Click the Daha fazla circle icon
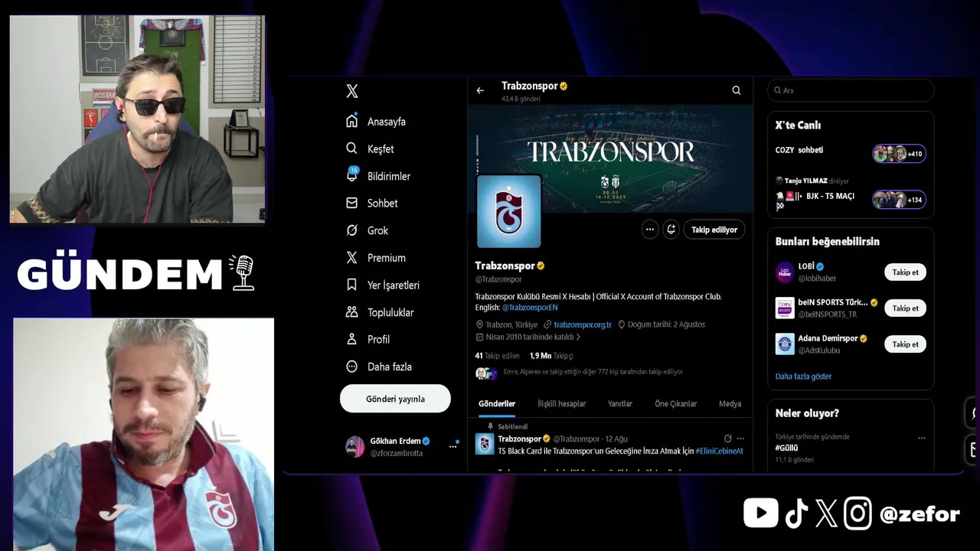The image size is (980, 551). tap(352, 367)
